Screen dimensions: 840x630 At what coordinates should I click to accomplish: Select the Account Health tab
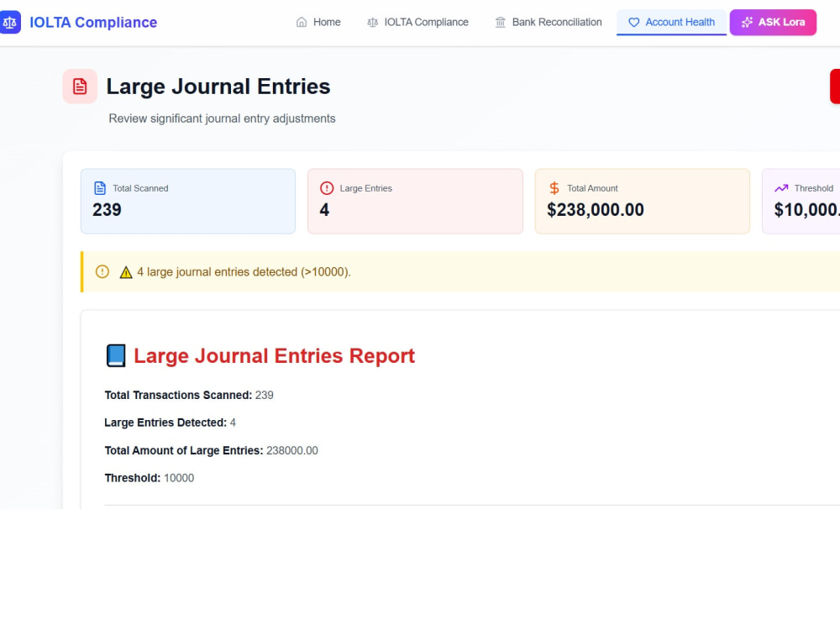(671, 22)
